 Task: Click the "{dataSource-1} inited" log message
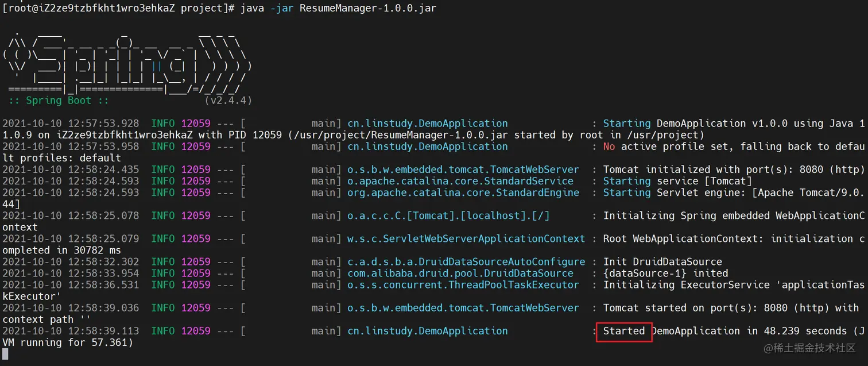pyautogui.click(x=665, y=273)
